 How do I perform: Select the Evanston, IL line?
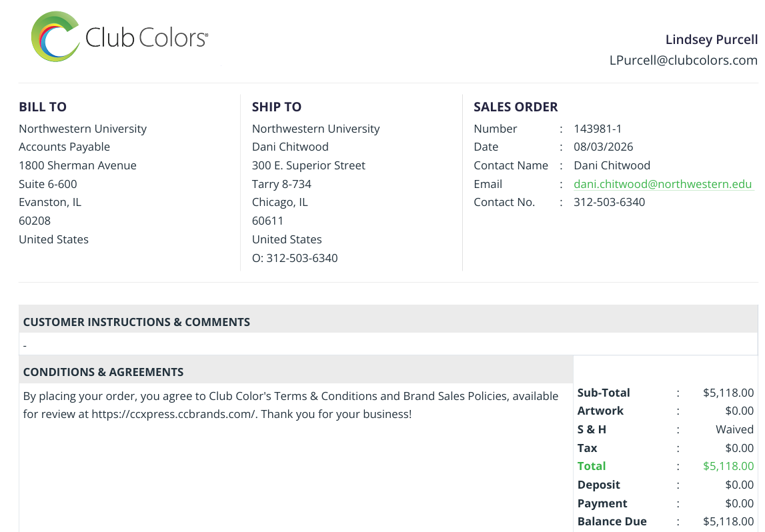click(x=50, y=203)
